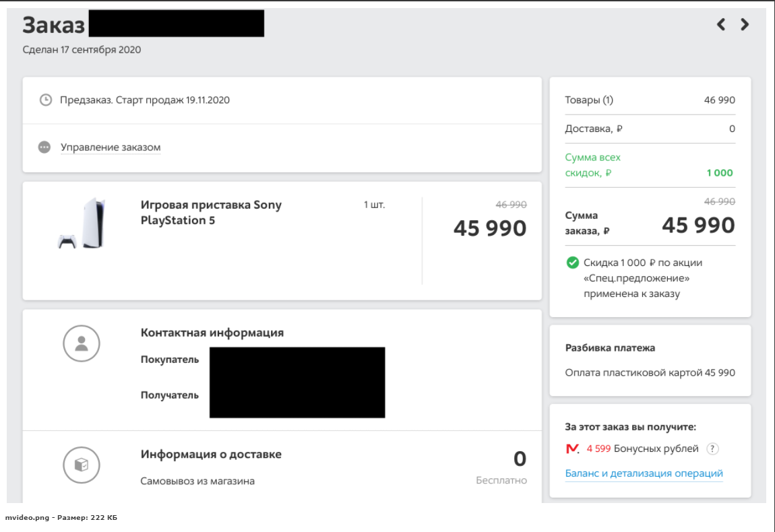Open Баланс и детализация операций link
Viewport: 775px width, 532px height.
pos(644,473)
